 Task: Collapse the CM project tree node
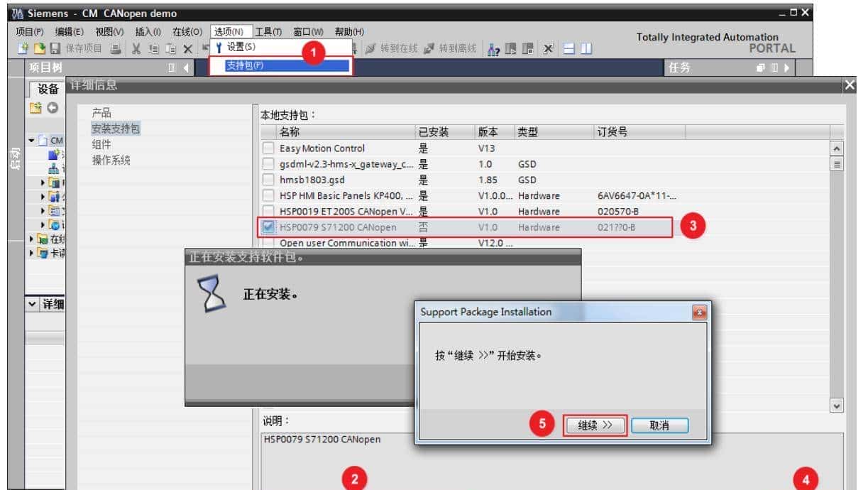[x=30, y=141]
